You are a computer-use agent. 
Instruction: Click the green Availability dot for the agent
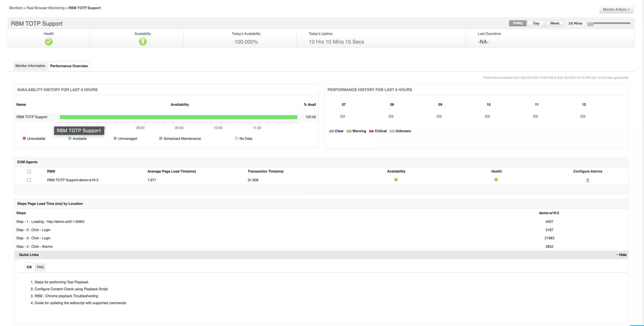pos(396,179)
